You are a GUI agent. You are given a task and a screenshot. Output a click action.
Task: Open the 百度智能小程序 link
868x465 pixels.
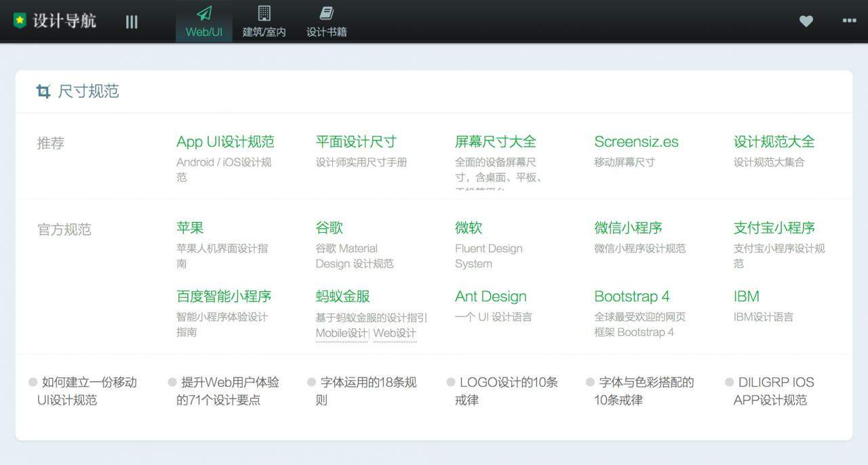[x=224, y=297]
